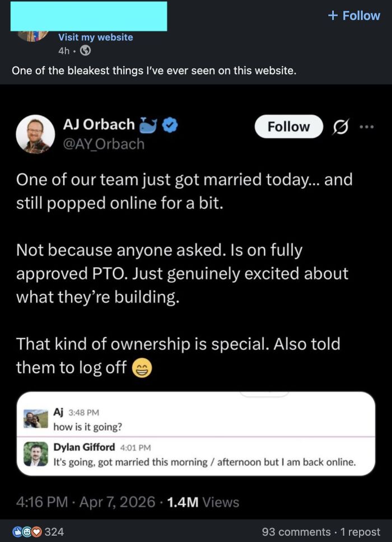The height and width of the screenshot is (542, 392).
Task: Open the 93 comments on the post
Action: [295, 531]
